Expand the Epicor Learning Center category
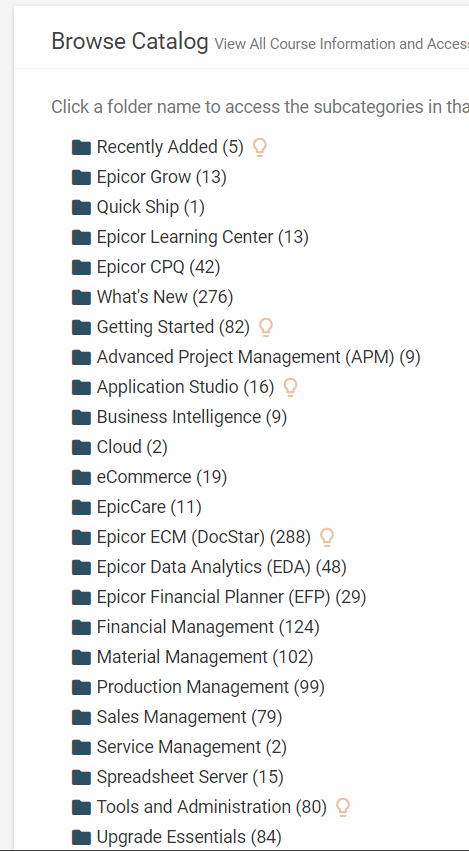This screenshot has height=851, width=469. [x=202, y=237]
